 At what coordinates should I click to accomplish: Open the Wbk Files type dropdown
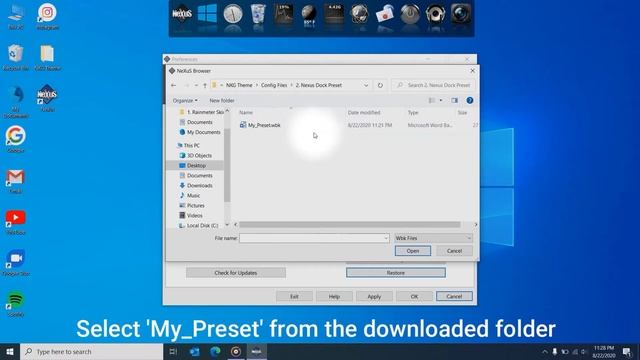(433, 238)
